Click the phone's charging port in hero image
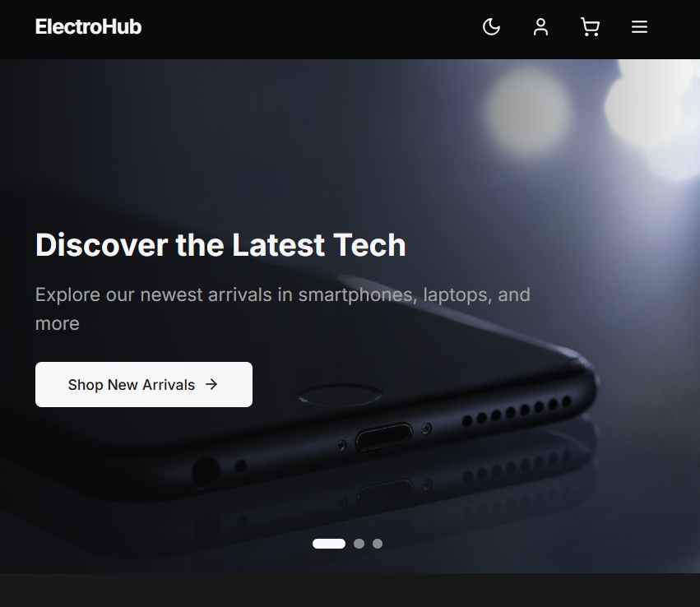Screen dimensions: 700x607 [x=384, y=437]
